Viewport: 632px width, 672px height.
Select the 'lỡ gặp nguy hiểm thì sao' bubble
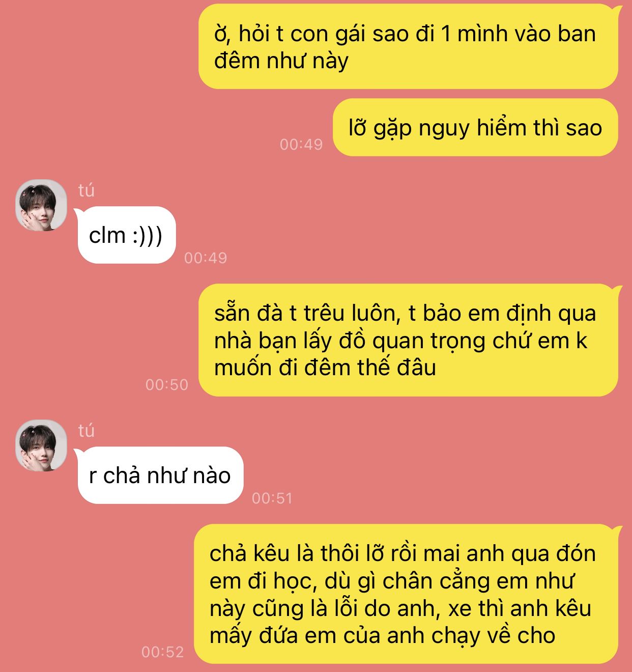coord(475,127)
